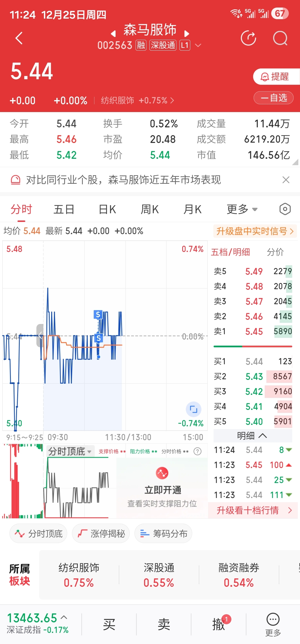Screen dimensions: 300x644
Task: Tap the 卖 sell button
Action: tap(164, 625)
